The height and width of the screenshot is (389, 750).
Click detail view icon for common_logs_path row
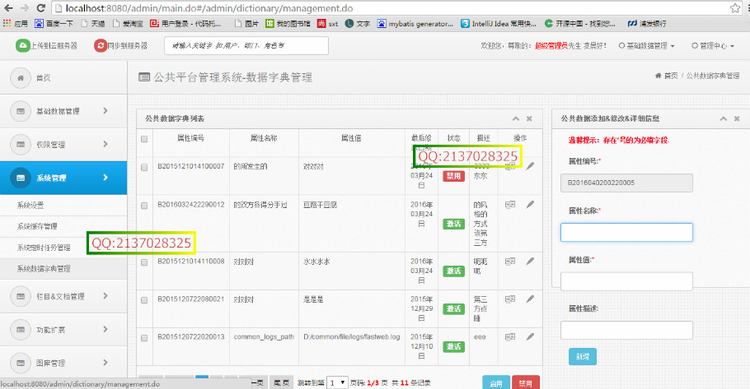pyautogui.click(x=510, y=337)
